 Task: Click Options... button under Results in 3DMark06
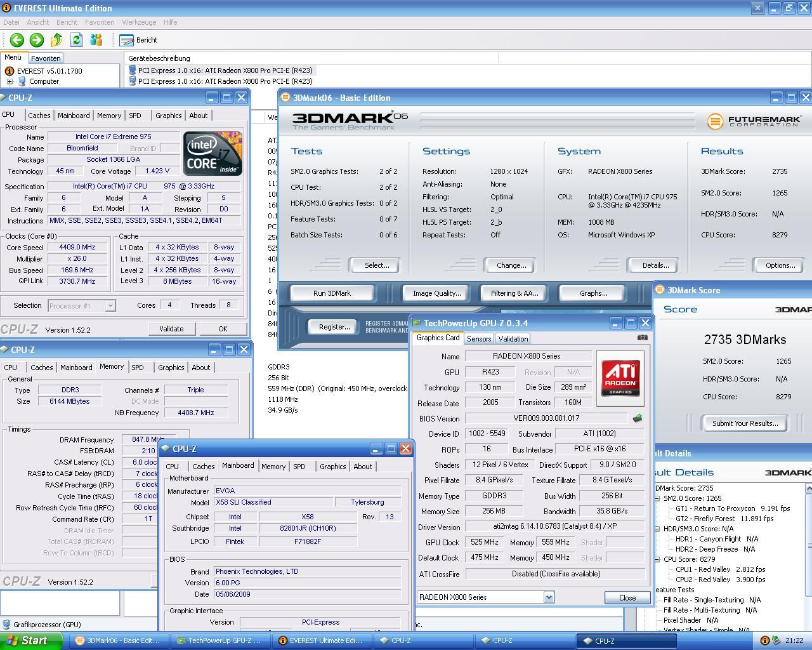[780, 265]
